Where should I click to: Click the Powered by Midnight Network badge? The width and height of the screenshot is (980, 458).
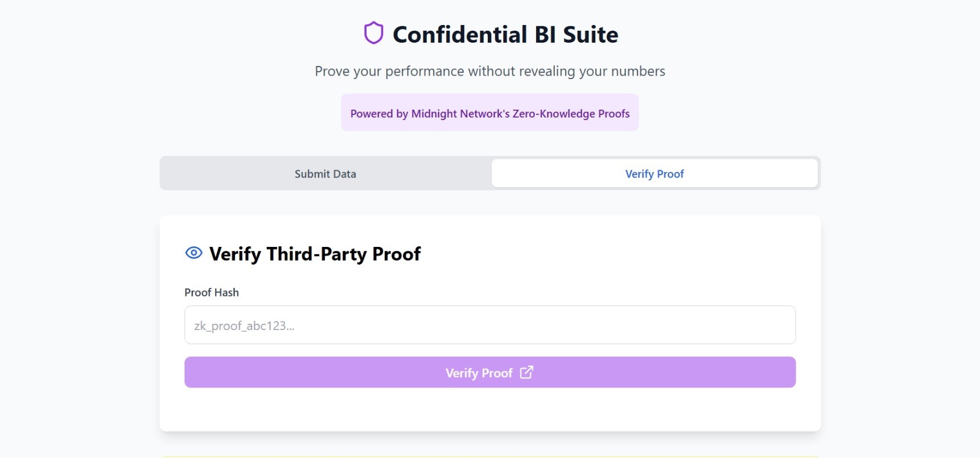pos(489,113)
